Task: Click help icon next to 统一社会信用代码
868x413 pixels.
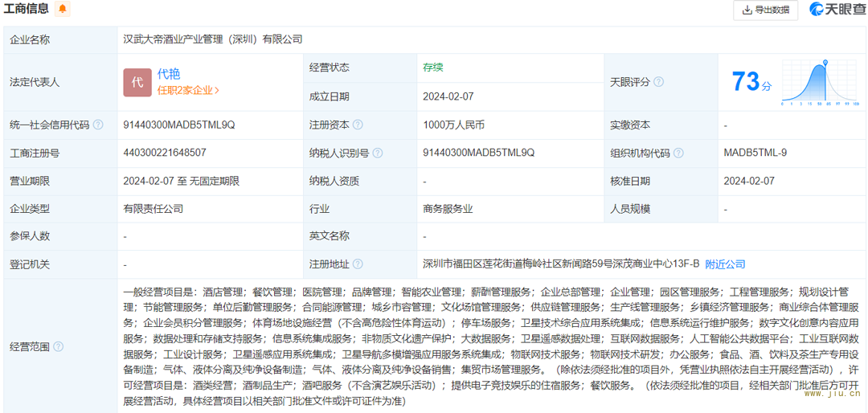Action: coord(98,125)
